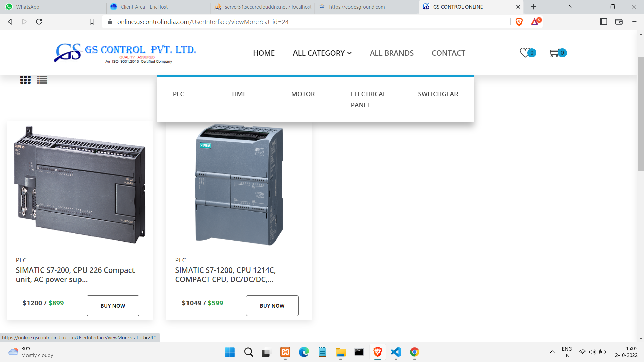Open Microsoft Edge from the taskbar
This screenshot has width=644, height=362.
[304, 352]
